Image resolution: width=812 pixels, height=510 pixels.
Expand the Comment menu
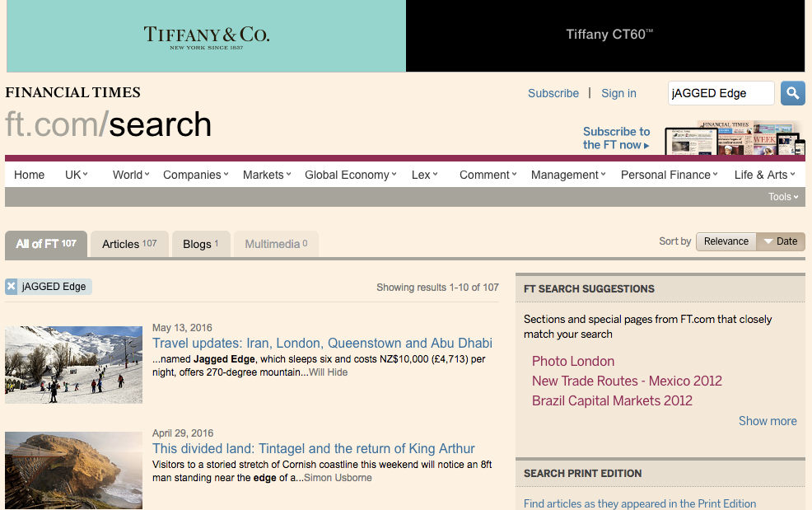click(488, 175)
